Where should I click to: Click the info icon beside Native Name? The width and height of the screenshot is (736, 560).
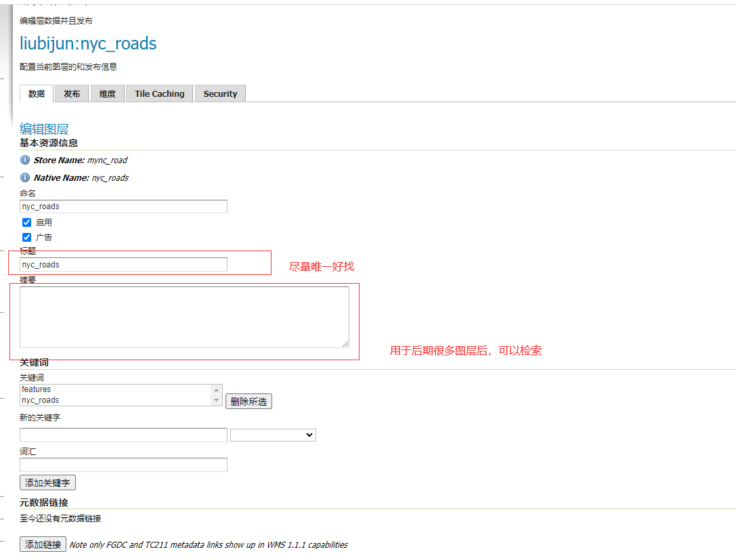(25, 177)
